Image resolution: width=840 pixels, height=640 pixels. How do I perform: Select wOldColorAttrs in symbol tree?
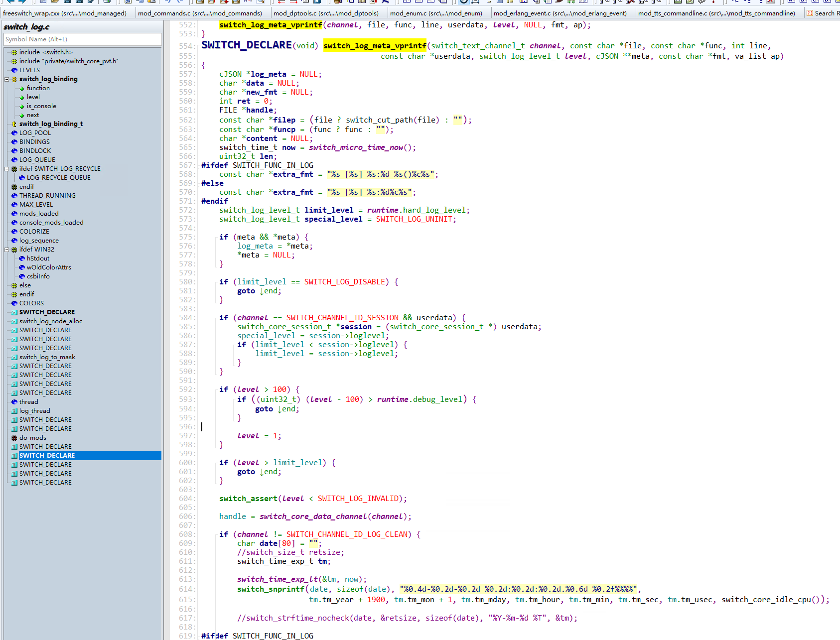[49, 267]
